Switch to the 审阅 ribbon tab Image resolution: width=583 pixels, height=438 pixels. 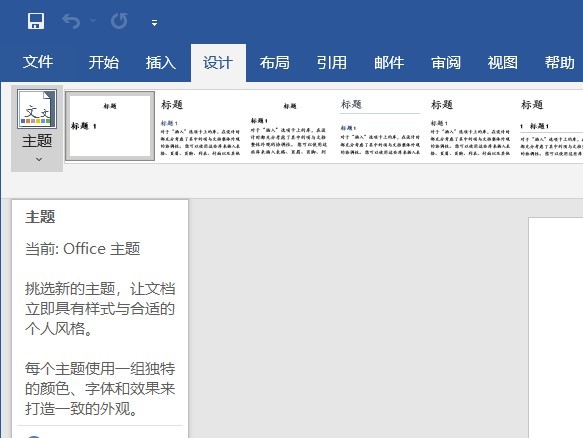[x=446, y=62]
